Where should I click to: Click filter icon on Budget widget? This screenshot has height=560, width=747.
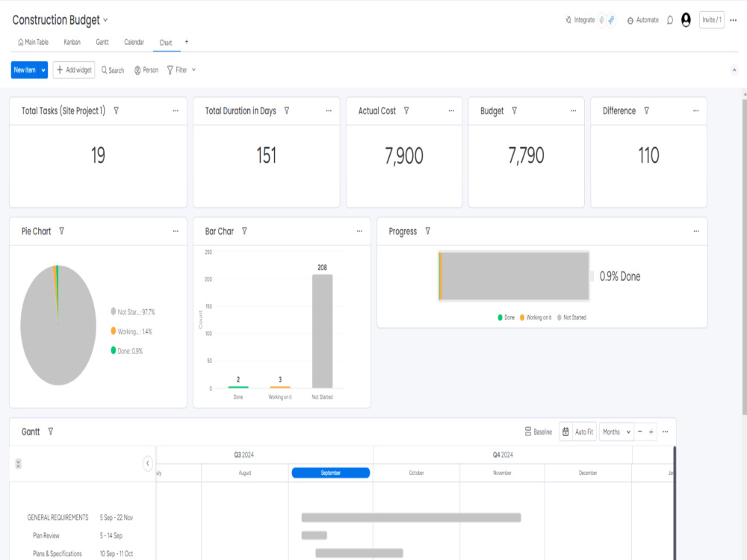[x=515, y=111]
